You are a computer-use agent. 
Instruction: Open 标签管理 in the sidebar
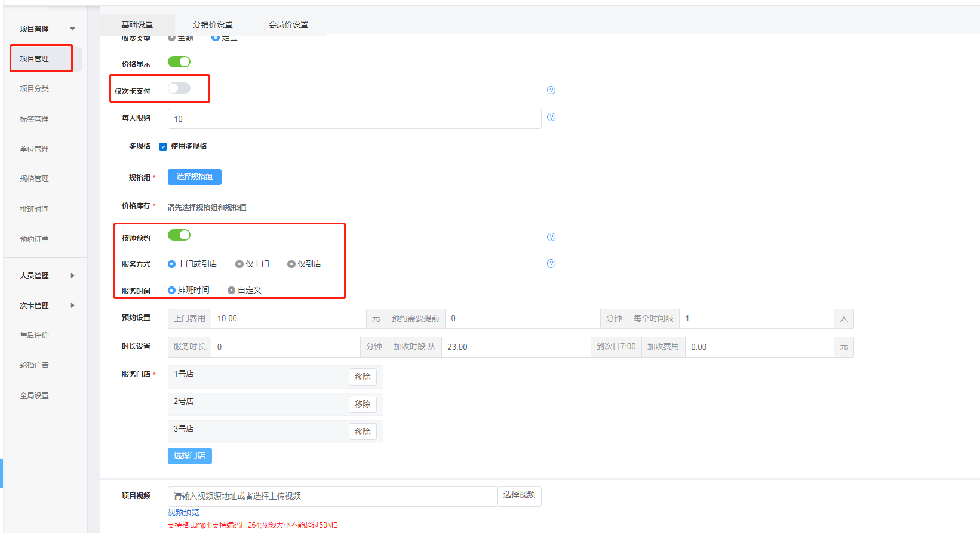[x=35, y=119]
